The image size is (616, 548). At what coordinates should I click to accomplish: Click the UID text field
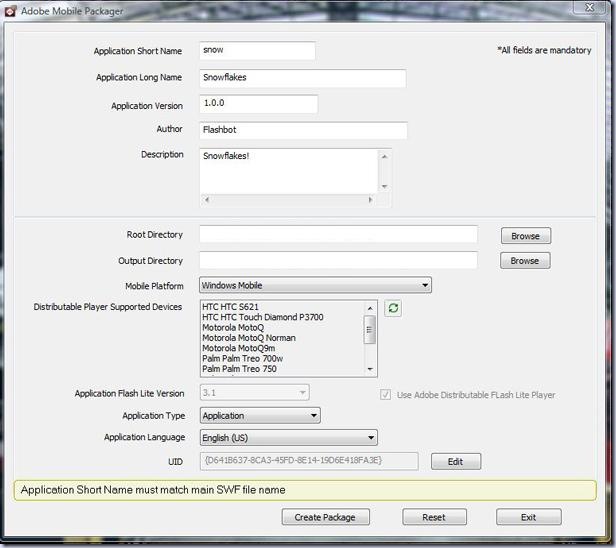pyautogui.click(x=309, y=461)
